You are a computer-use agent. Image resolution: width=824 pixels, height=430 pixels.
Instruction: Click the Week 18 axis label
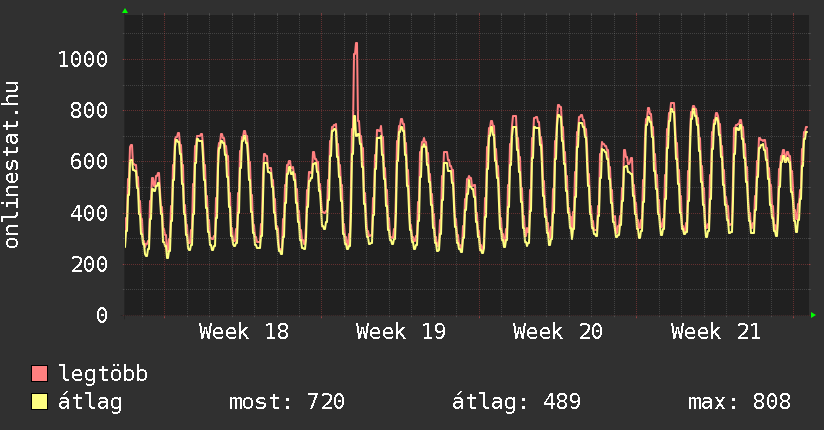coord(244,332)
